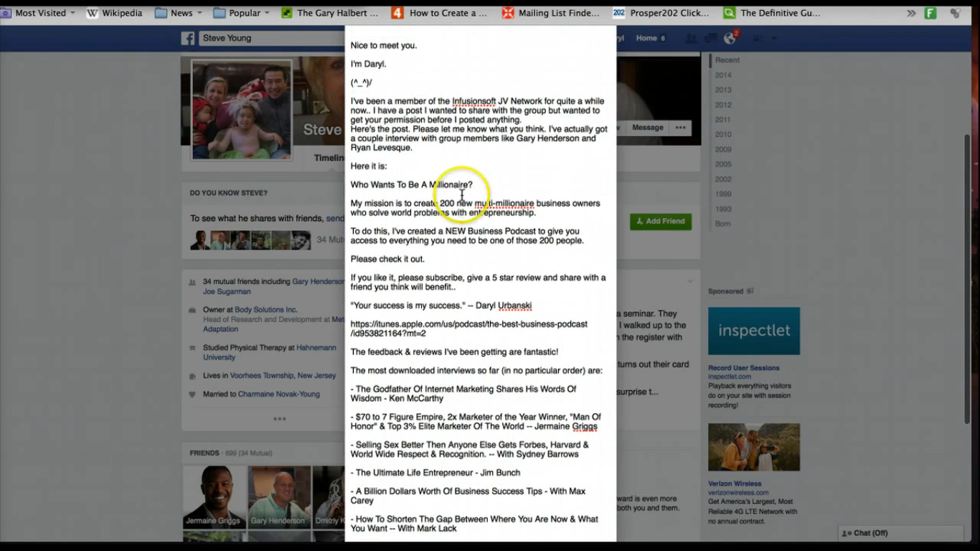The height and width of the screenshot is (551, 980).
Task: Open the Body Solutions Inc. link
Action: pos(266,310)
